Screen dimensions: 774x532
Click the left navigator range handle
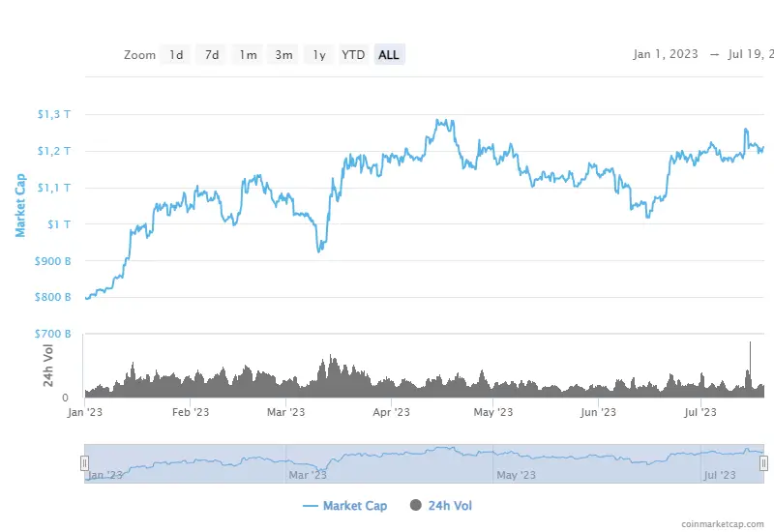click(x=85, y=464)
